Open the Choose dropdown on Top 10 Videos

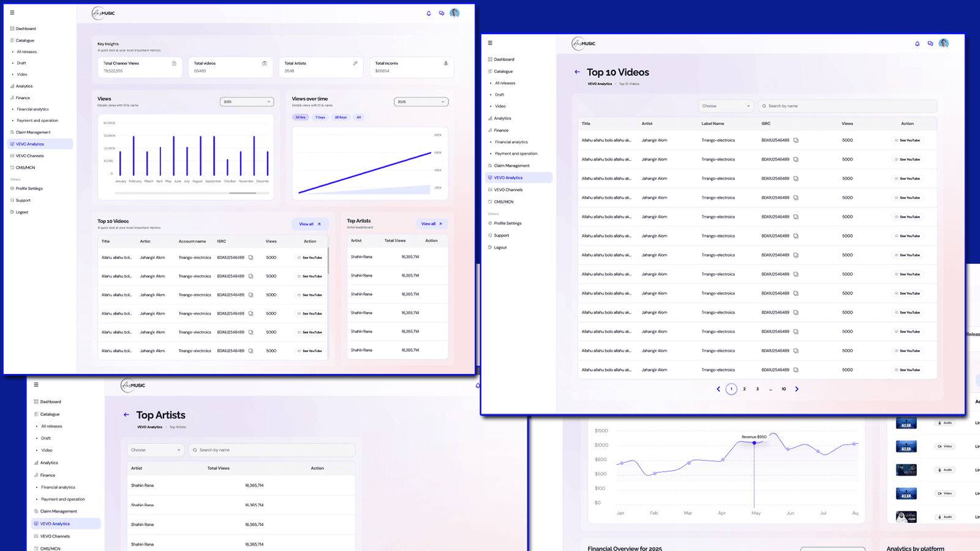click(x=726, y=105)
